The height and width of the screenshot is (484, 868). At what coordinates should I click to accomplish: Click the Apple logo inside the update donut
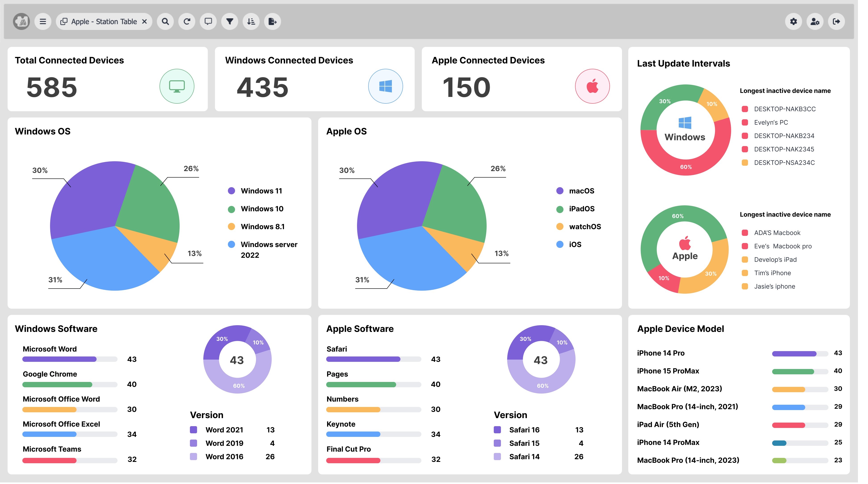pos(685,243)
